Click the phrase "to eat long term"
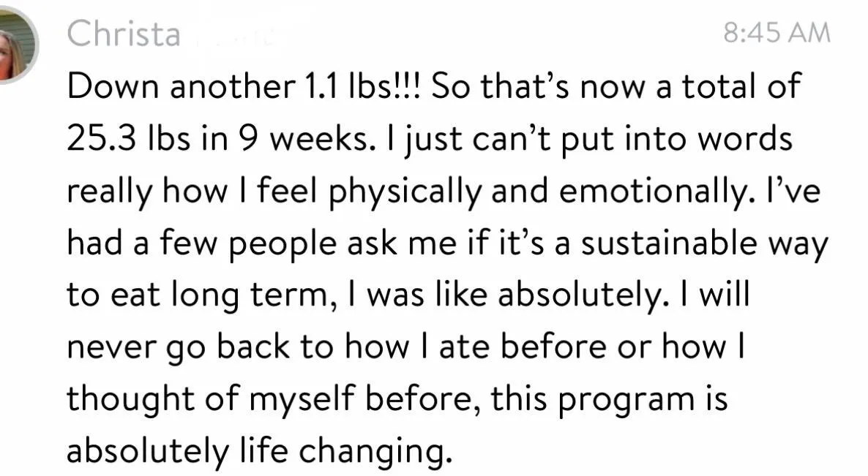Viewport: 868px width, 476px height. coord(201,295)
